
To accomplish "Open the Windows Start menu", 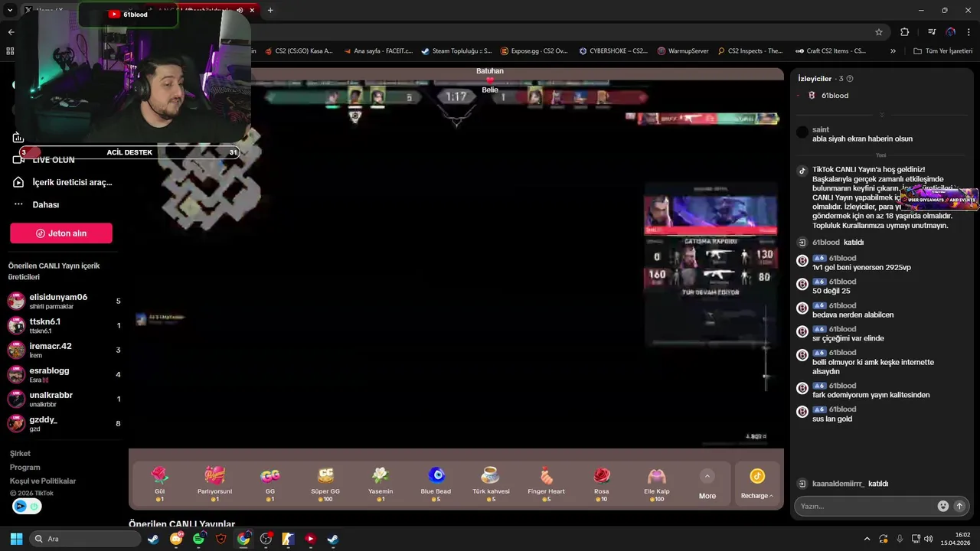I will pyautogui.click(x=16, y=539).
